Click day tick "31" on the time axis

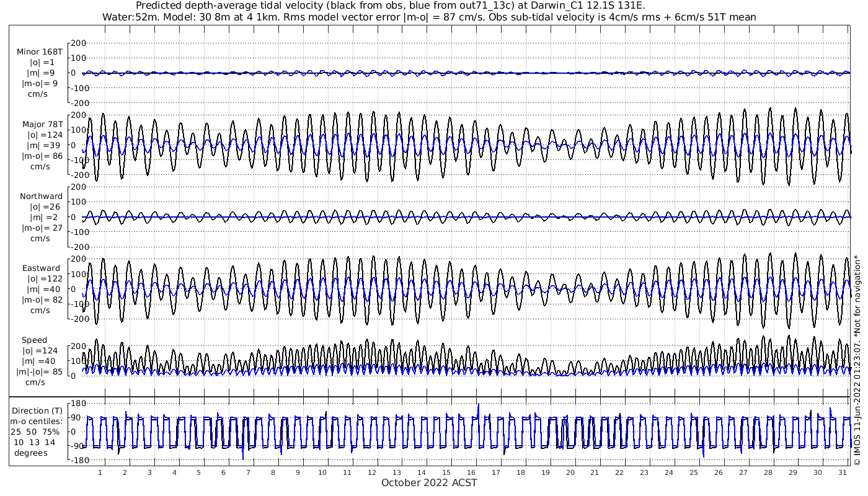(842, 472)
